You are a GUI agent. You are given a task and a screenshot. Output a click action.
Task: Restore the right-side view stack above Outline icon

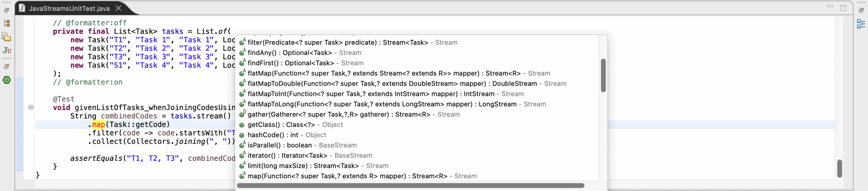pyautogui.click(x=861, y=11)
